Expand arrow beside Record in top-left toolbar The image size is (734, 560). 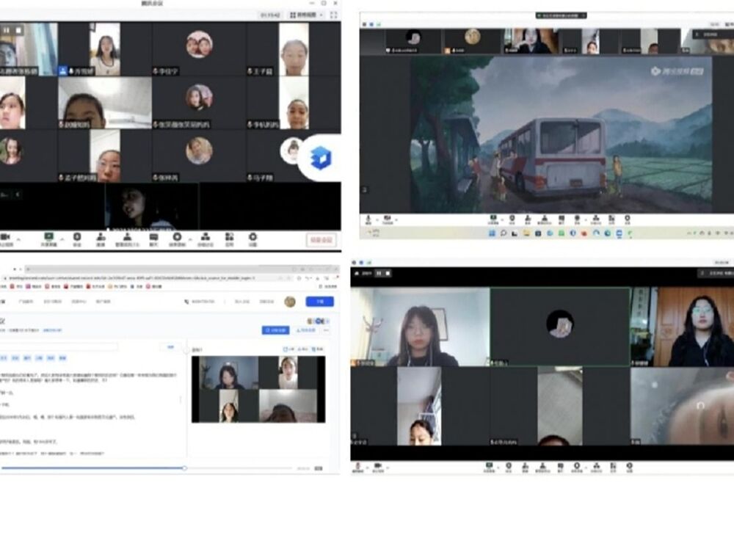click(x=190, y=238)
